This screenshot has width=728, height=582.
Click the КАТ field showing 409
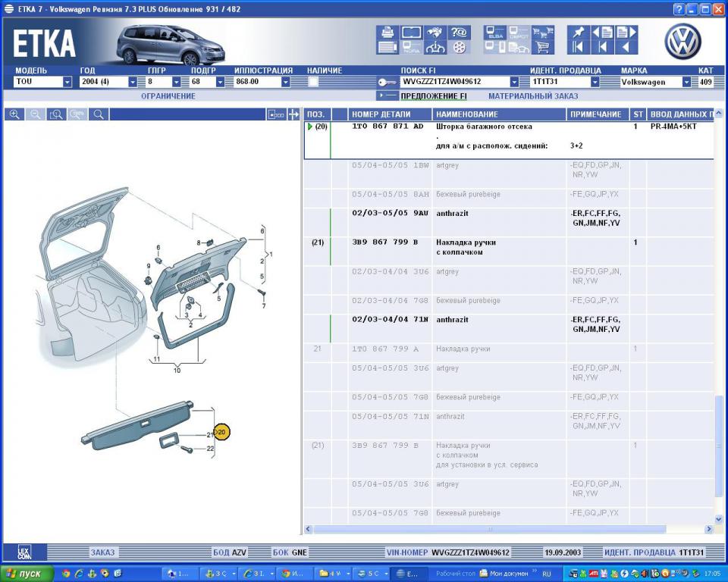click(x=705, y=82)
